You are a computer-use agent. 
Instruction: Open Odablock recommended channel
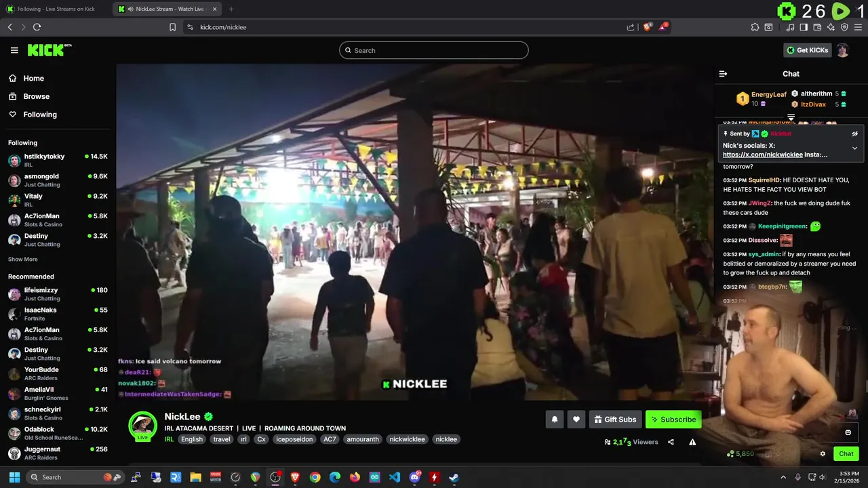(58, 433)
